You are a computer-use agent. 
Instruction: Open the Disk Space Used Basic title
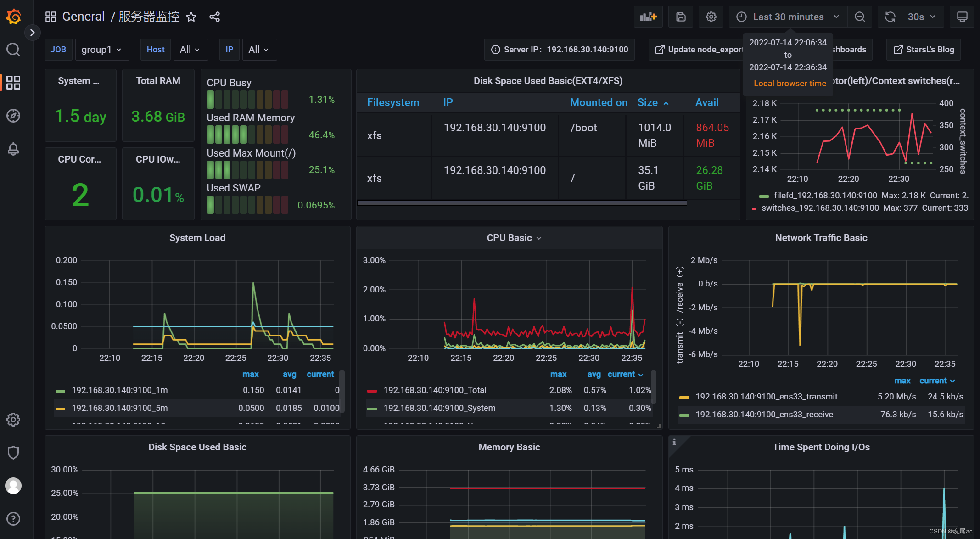pos(197,447)
